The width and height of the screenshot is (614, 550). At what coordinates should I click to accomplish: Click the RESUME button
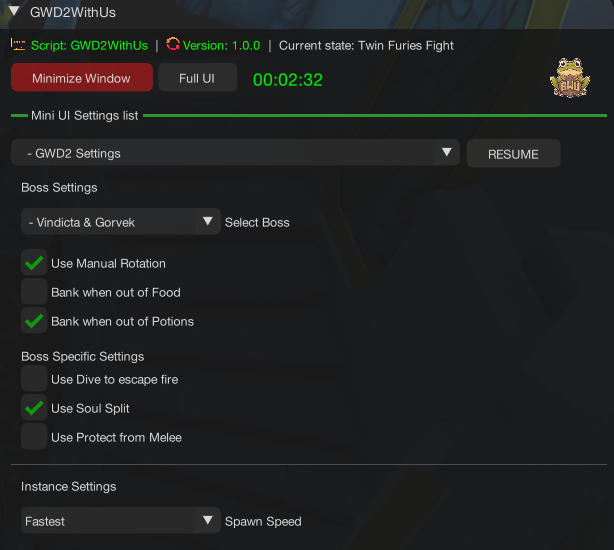coord(513,154)
